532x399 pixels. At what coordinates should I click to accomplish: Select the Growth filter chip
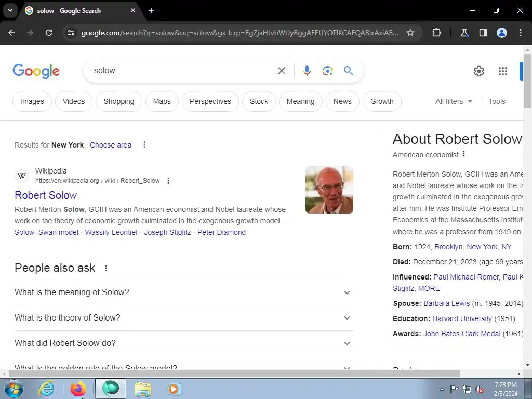[382, 101]
